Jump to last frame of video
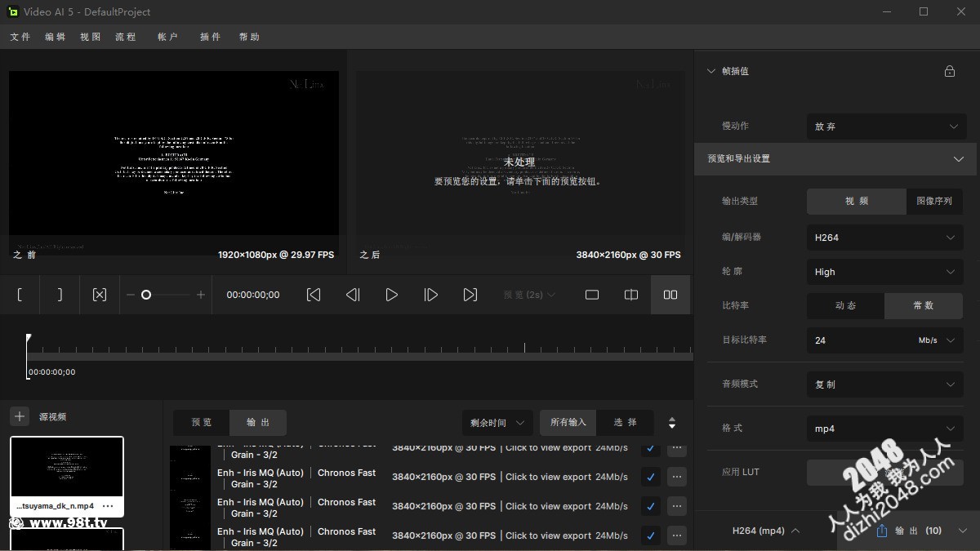 click(470, 295)
